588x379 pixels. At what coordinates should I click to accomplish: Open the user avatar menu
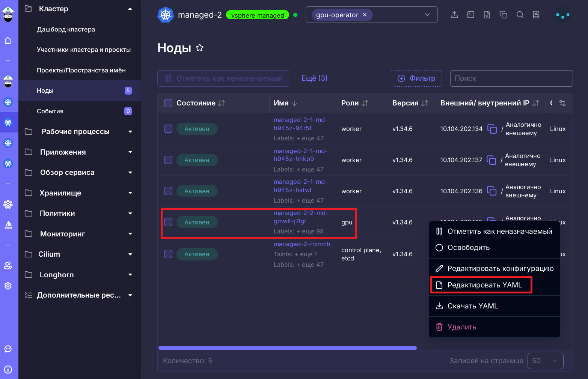[x=563, y=15]
